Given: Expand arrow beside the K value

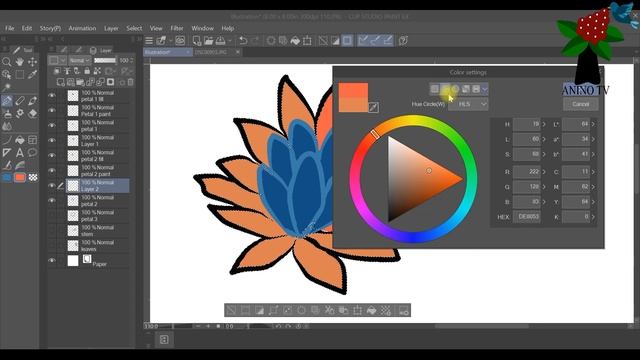Looking at the screenshot, I should (593, 217).
